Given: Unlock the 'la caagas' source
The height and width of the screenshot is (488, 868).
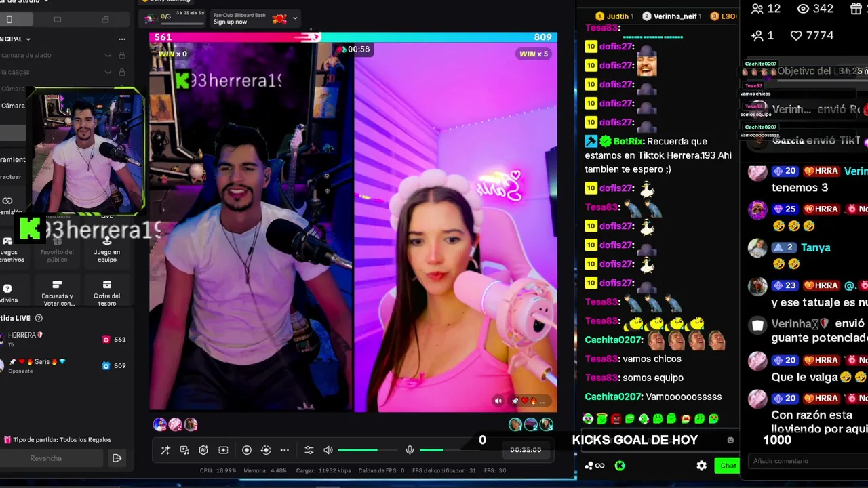Looking at the screenshot, I should (122, 72).
